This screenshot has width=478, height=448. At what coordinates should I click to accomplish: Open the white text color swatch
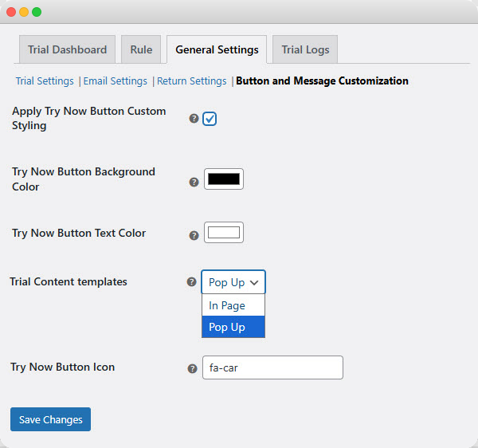point(224,233)
